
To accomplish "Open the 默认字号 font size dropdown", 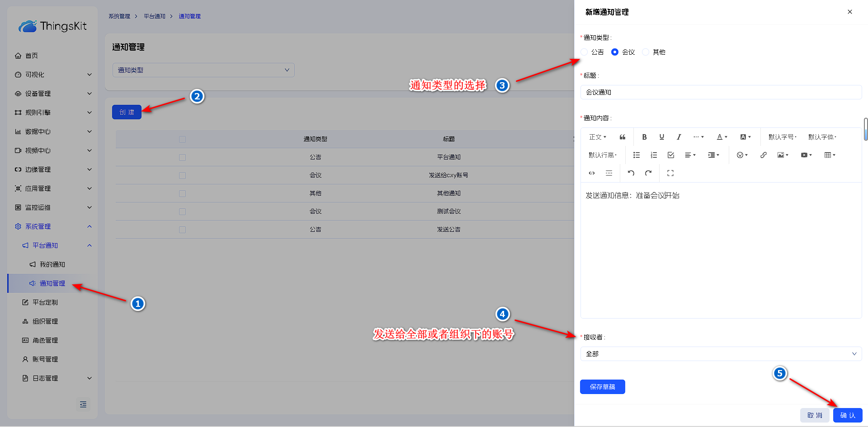I will click(x=782, y=137).
